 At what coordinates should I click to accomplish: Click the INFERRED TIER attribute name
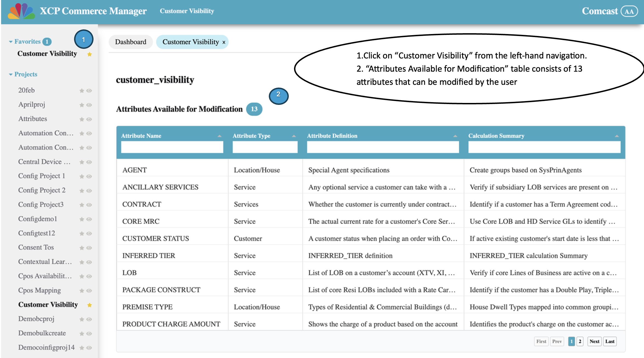click(x=149, y=256)
